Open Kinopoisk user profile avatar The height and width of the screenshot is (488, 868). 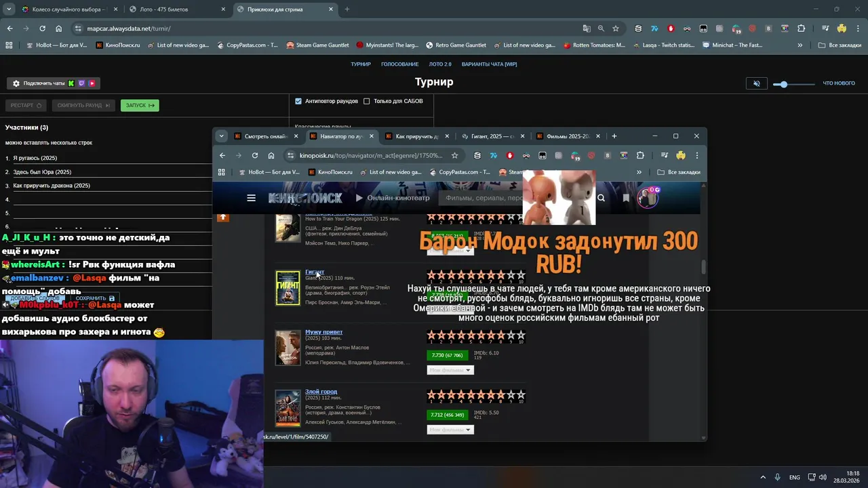pos(648,198)
